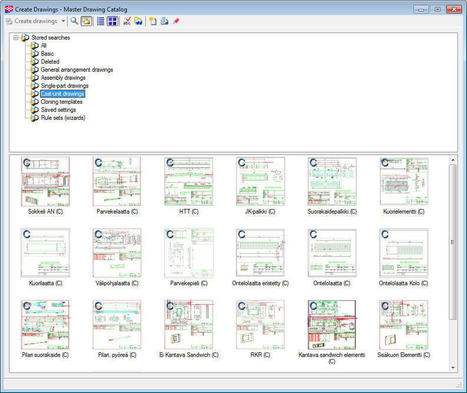Click thumbnail scrollbar up arrow

(x=453, y=160)
